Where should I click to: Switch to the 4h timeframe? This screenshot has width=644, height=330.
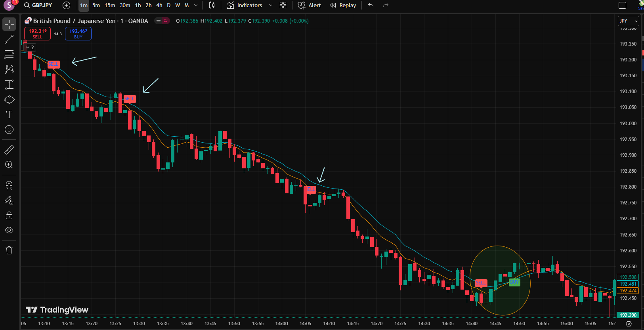pyautogui.click(x=159, y=5)
